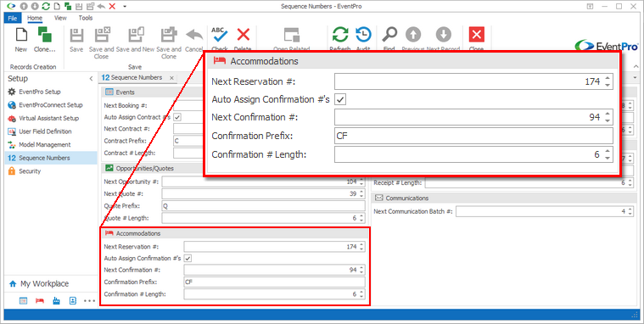Image resolution: width=644 pixels, height=324 pixels.
Task: Click the Communications section header
Action: [504, 198]
